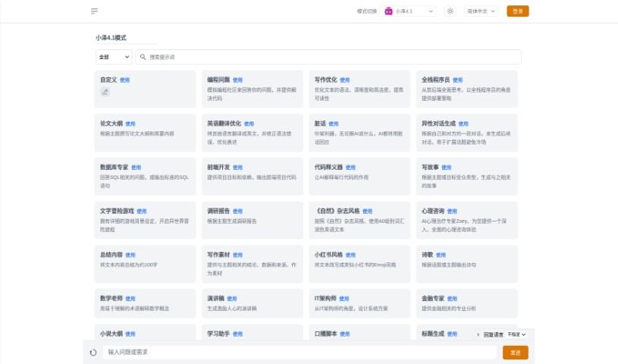The image size is (618, 364).
Task: Click the 小泽4.1模式 heading
Action: coord(111,38)
